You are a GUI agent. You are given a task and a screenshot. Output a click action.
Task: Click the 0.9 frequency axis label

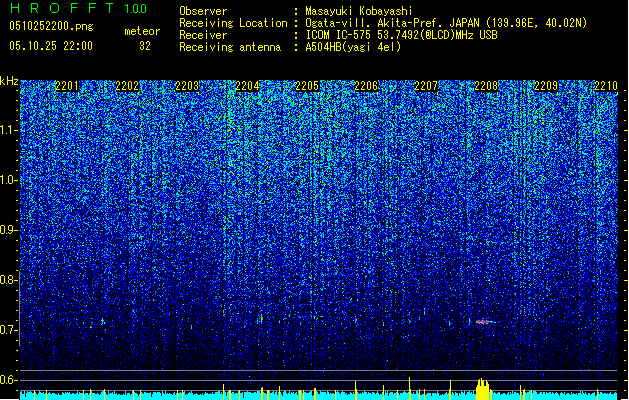tap(8, 230)
